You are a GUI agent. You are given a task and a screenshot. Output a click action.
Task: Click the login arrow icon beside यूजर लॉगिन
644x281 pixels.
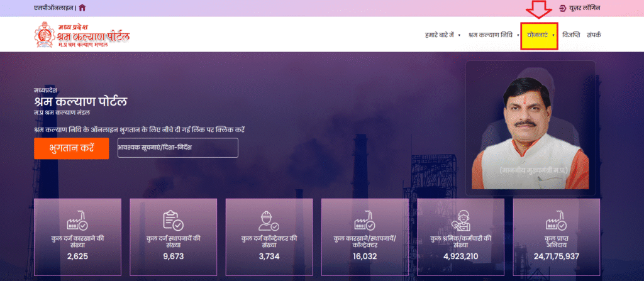point(563,8)
